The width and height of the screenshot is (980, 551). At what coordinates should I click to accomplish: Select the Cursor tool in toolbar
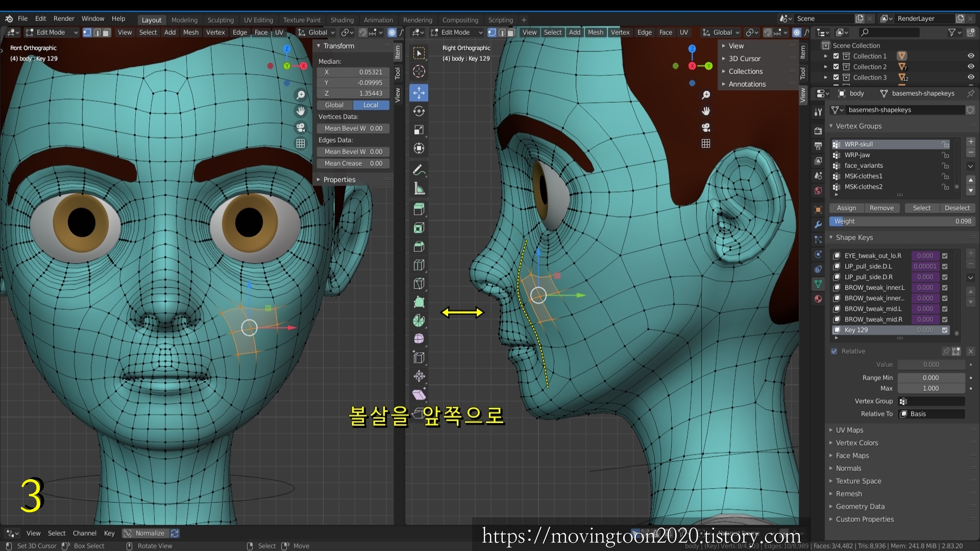[x=419, y=71]
